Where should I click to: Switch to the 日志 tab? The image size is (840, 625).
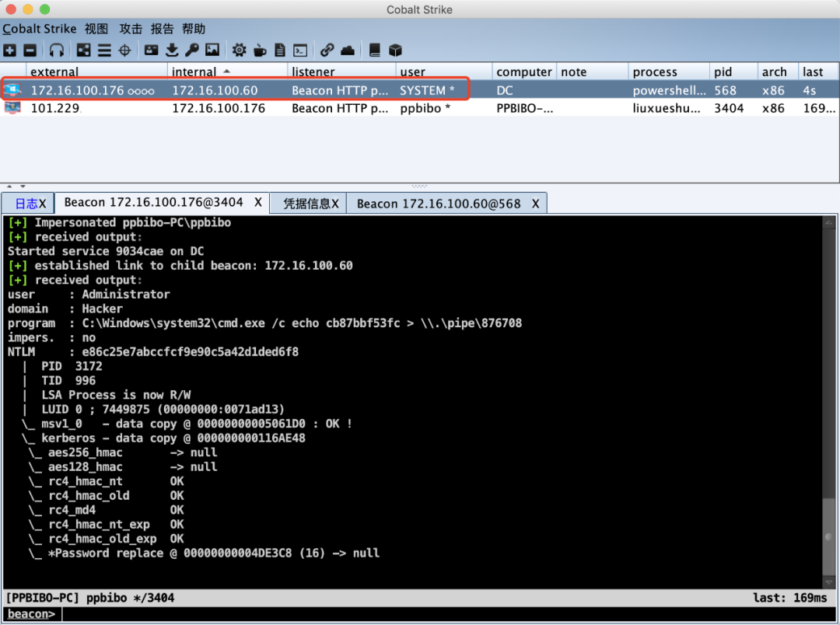[26, 204]
